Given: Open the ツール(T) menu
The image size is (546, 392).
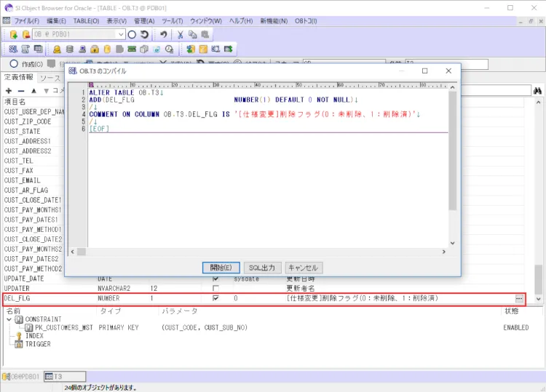Looking at the screenshot, I should pos(173,21).
